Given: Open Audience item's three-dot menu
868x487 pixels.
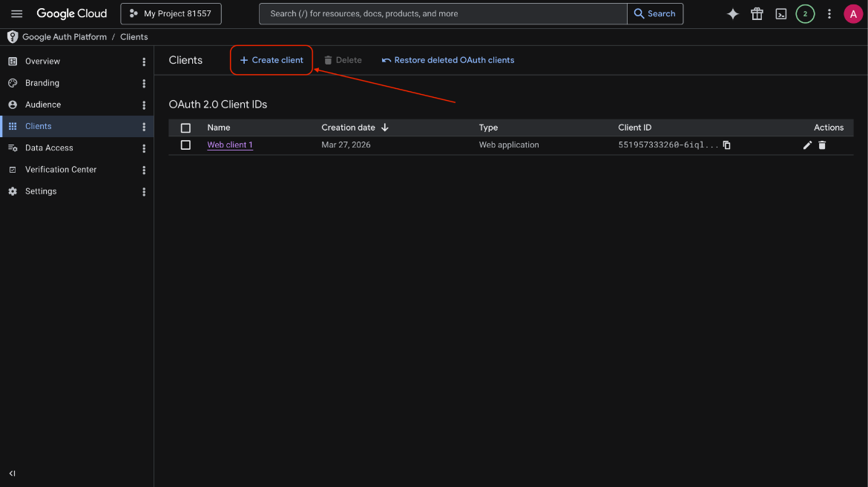Looking at the screenshot, I should tap(144, 105).
